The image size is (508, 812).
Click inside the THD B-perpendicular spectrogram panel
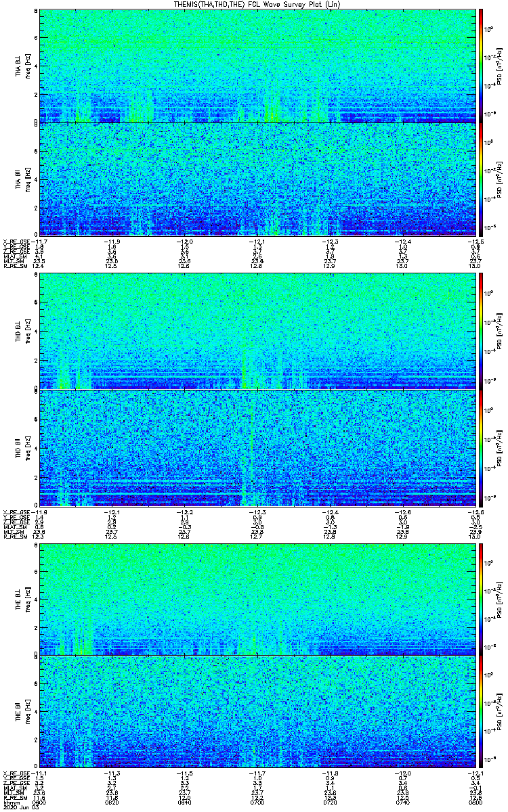pyautogui.click(x=257, y=332)
